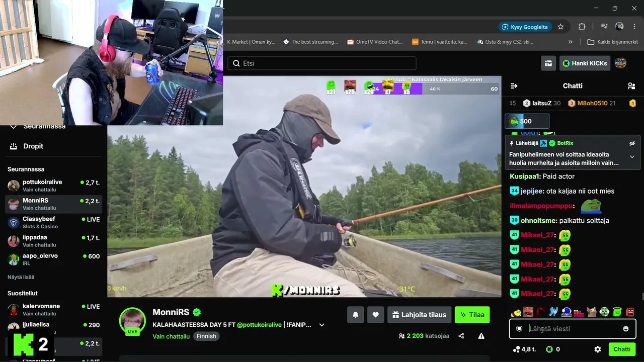Click leaderboard user 'M8oh0510'
This screenshot has width=644, height=362.
click(x=592, y=103)
